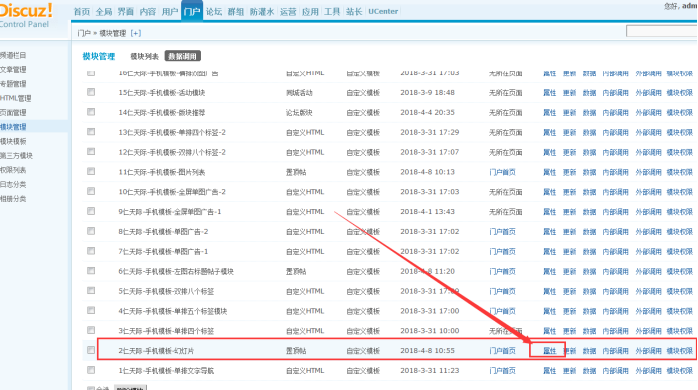
Task: Open 数据 for module 2 幻灯片
Action: pos(589,351)
